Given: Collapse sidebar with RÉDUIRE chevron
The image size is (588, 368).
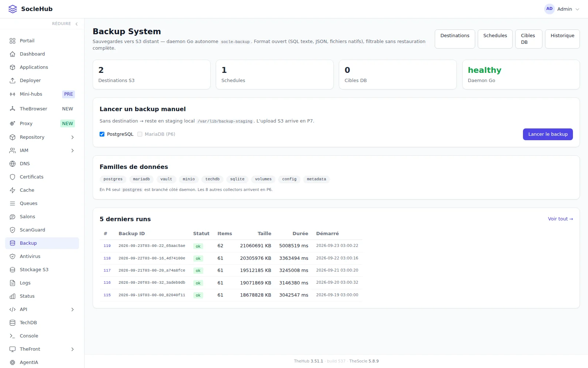Looking at the screenshot, I should pos(76,24).
